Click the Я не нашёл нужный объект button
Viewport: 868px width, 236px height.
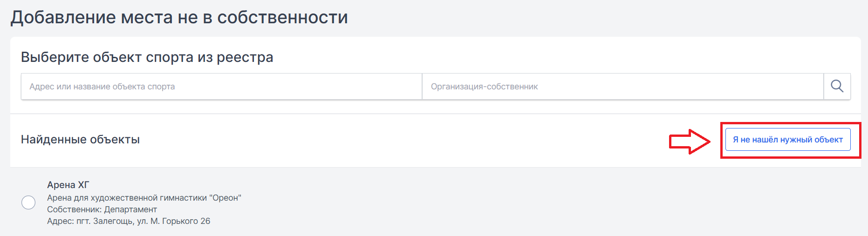click(x=788, y=139)
